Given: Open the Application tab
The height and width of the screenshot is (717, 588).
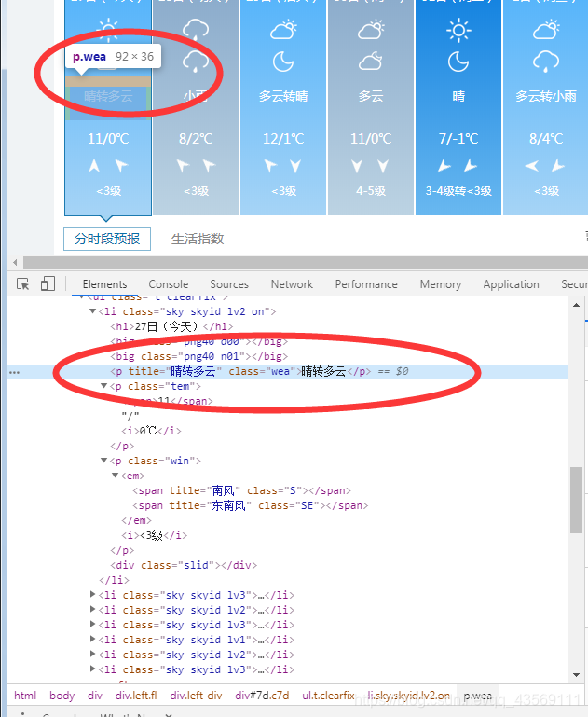Looking at the screenshot, I should point(511,284).
